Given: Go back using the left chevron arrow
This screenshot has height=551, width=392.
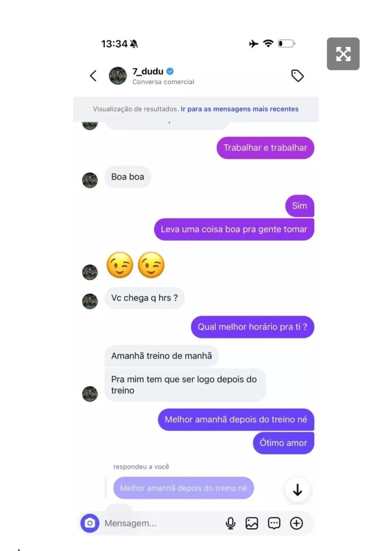Looking at the screenshot, I should click(x=93, y=76).
